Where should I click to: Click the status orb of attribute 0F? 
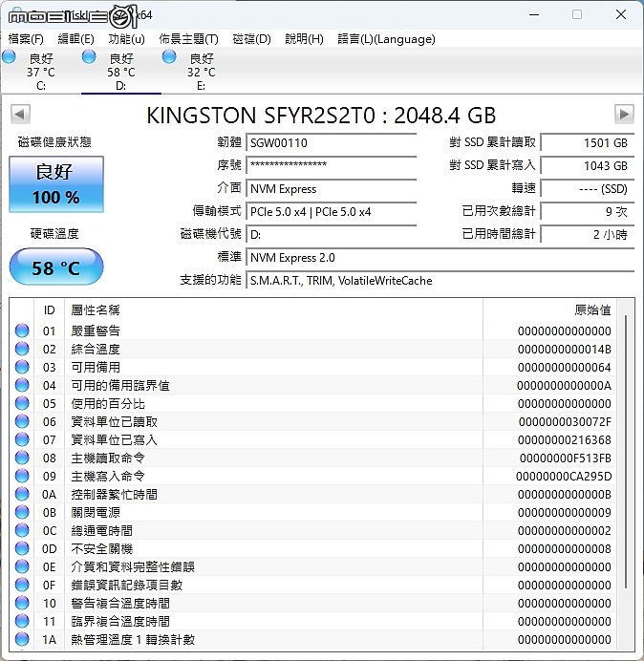[x=22, y=585]
